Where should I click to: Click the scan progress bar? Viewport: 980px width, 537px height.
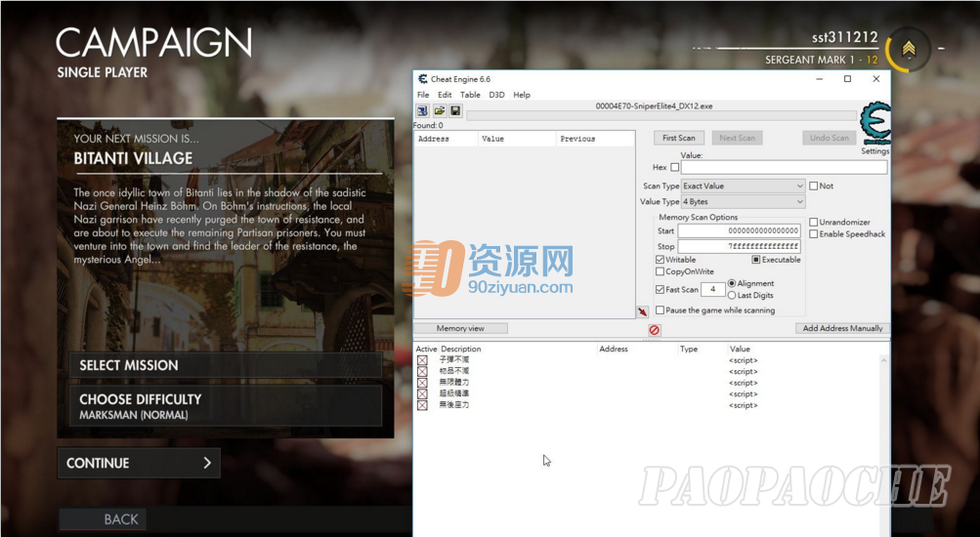[x=661, y=115]
